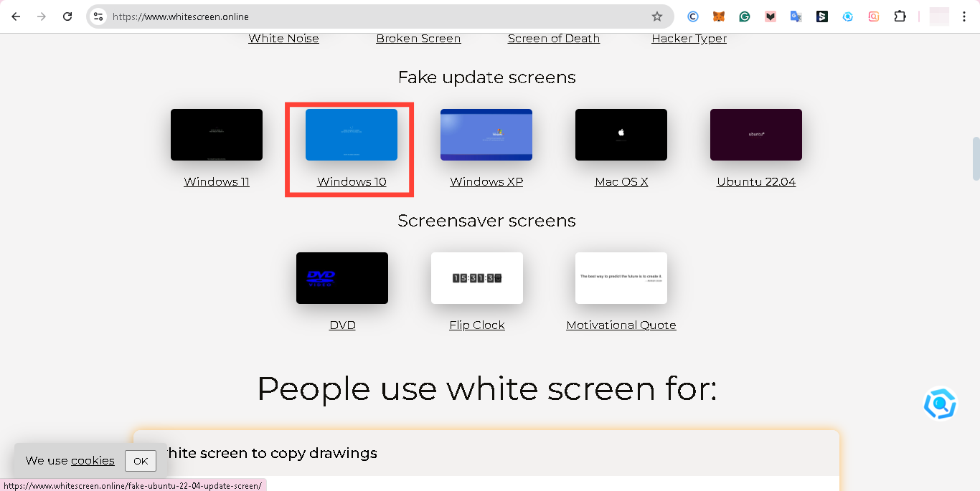Viewport: 980px width, 491px height.
Task: Open the Screen of Death page
Action: (x=553, y=38)
